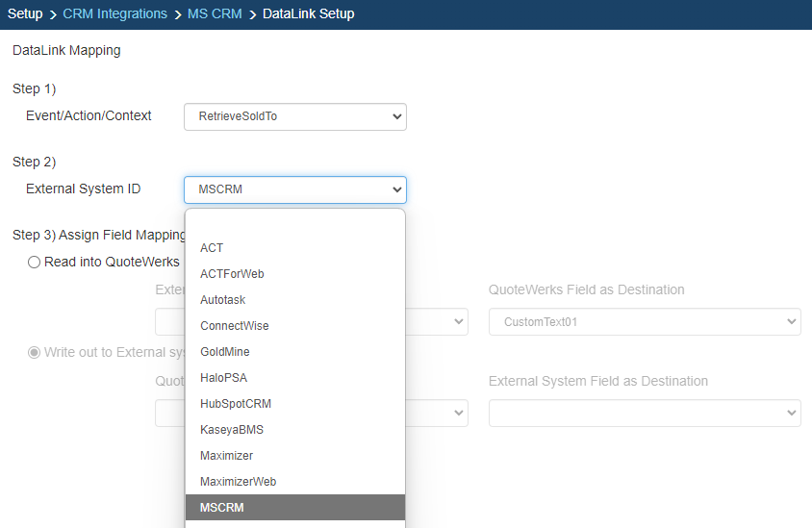Select Autotask from the dropdown options
The image size is (812, 528).
222,300
